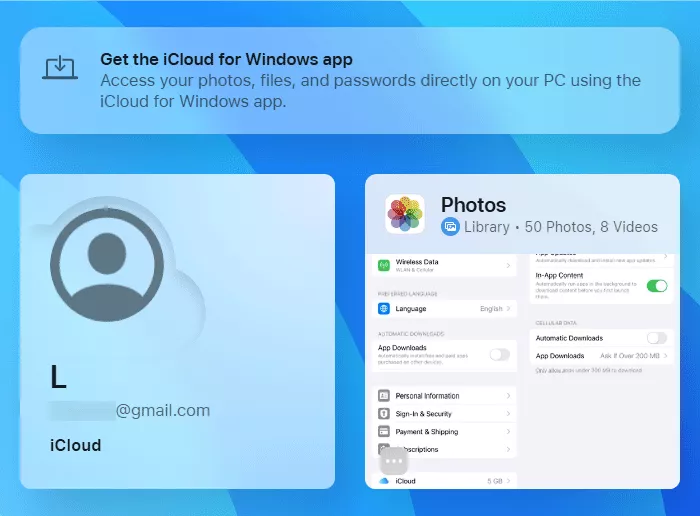
Task: Select the Sign-In & Security label
Action: [x=424, y=413]
